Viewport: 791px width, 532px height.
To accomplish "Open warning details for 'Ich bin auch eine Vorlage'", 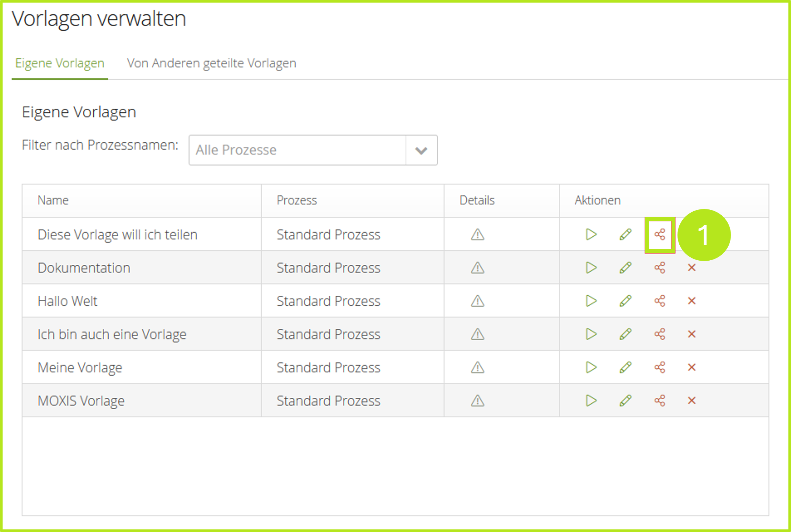I will point(477,334).
